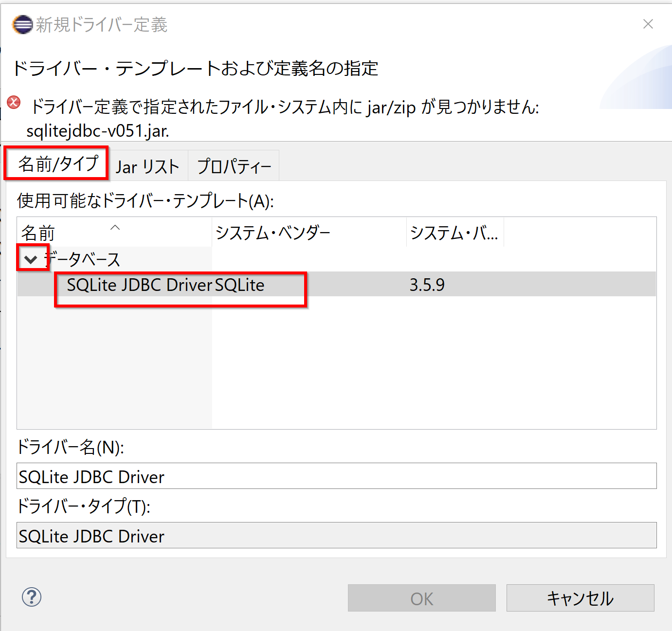Image resolution: width=672 pixels, height=631 pixels.
Task: Click the SQLite vendor cell
Action: pos(239,285)
